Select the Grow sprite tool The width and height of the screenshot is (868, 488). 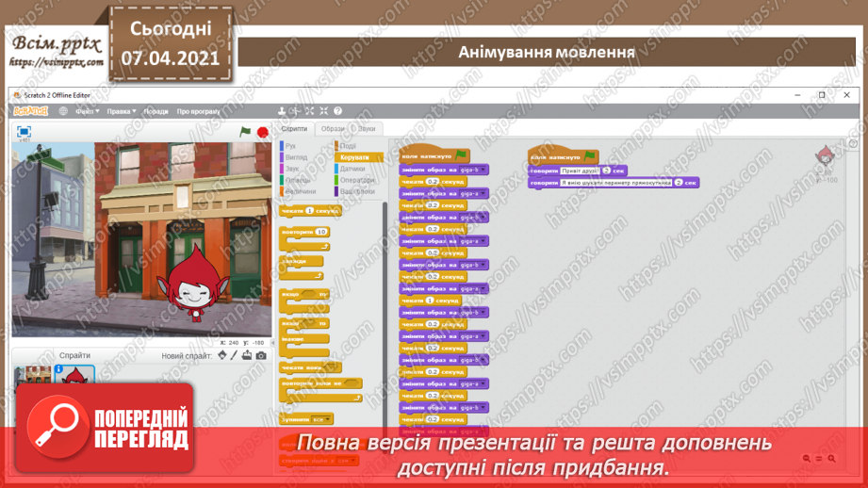point(309,111)
